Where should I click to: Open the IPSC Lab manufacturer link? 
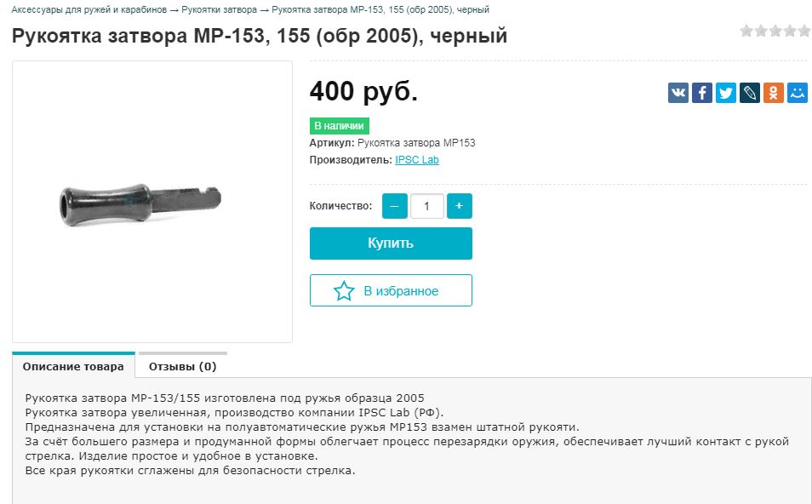(x=417, y=159)
